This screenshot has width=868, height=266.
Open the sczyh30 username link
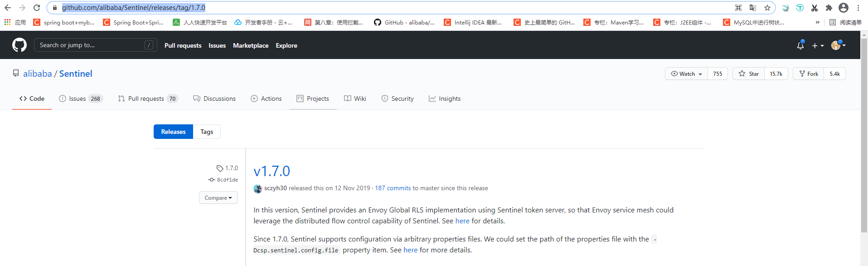click(x=276, y=188)
